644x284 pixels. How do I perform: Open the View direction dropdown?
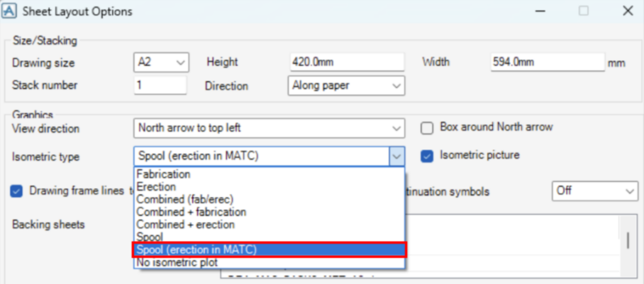[269, 128]
